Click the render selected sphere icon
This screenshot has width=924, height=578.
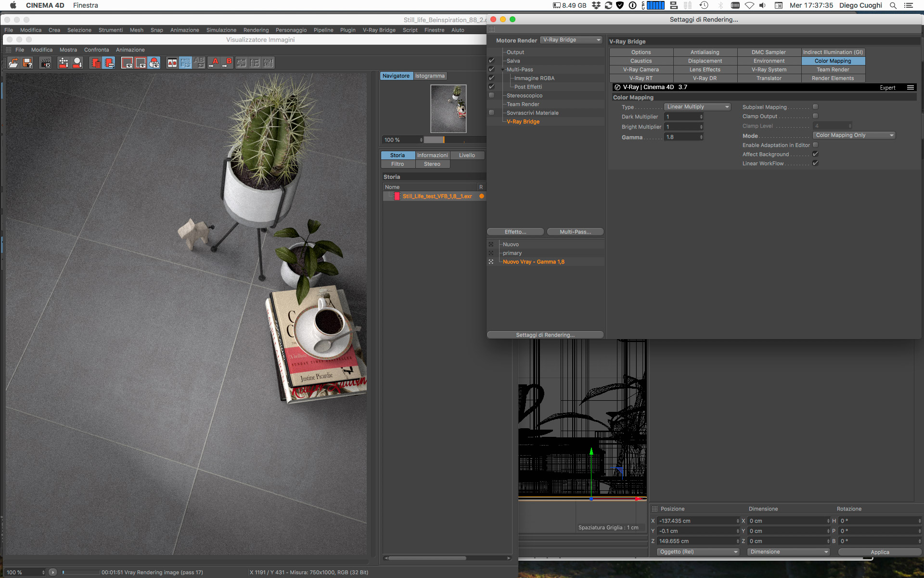point(77,63)
